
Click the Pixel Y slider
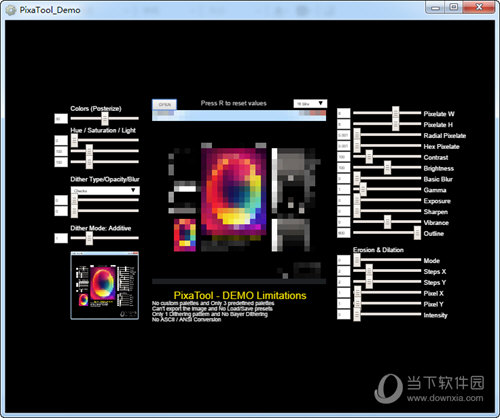pyautogui.click(x=387, y=303)
